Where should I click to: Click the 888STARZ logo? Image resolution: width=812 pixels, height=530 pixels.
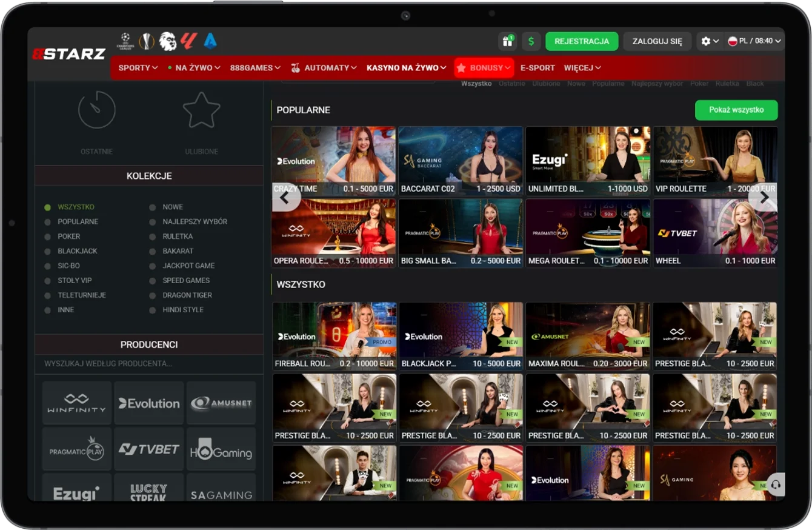click(68, 54)
